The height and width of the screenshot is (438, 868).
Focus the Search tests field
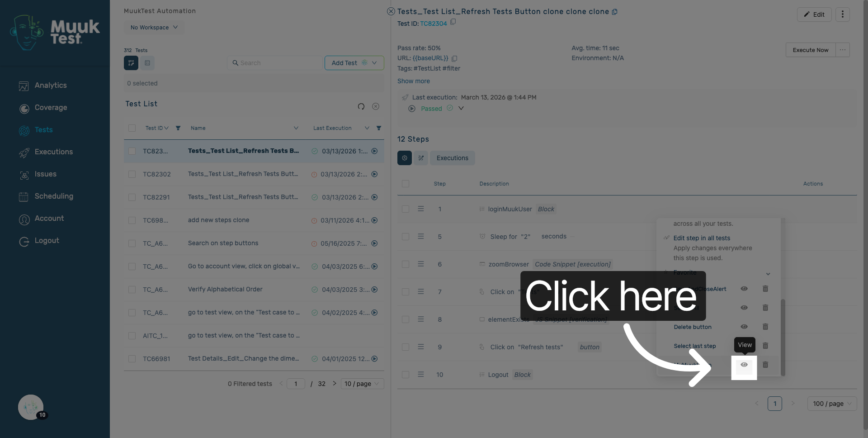[275, 63]
